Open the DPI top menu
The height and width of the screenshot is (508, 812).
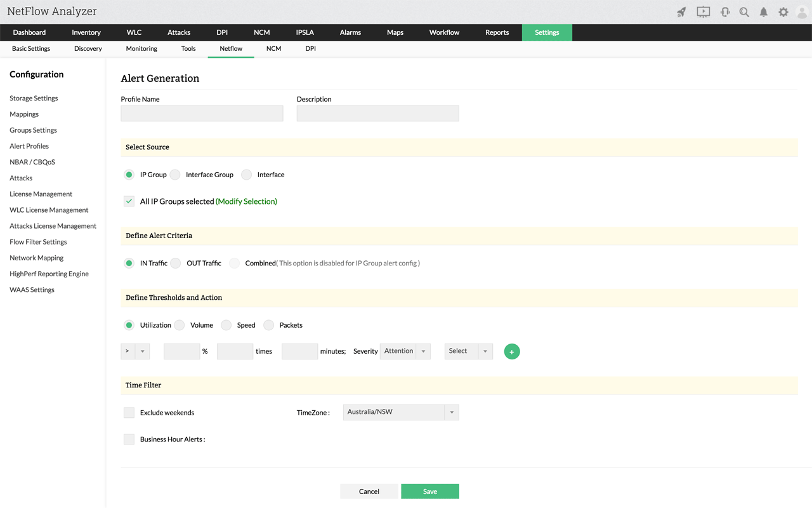coord(222,32)
